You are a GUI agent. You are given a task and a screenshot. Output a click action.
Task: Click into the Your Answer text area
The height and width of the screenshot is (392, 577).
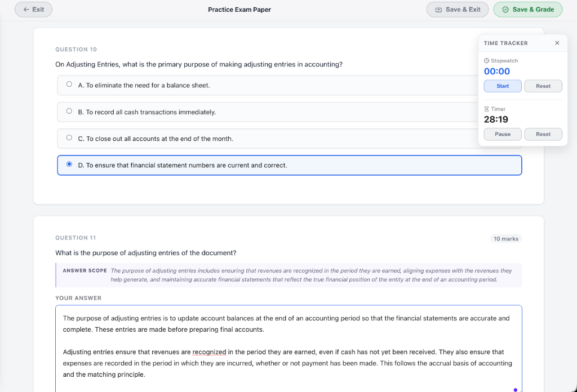288,349
